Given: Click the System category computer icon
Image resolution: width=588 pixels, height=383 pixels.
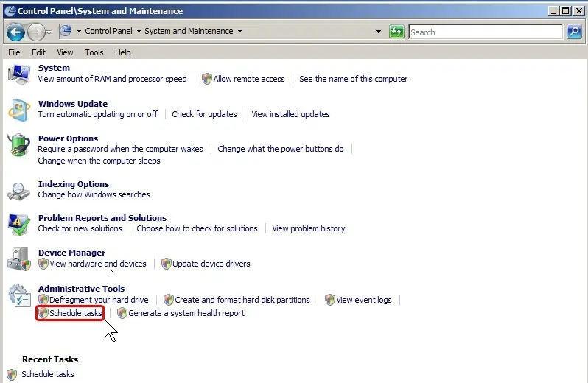Looking at the screenshot, I should coord(18,74).
